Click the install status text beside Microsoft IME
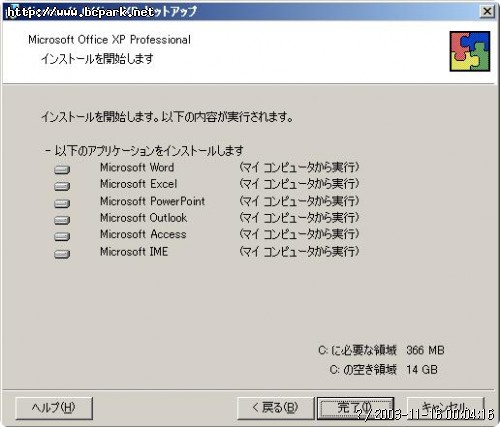500x427 pixels. [x=299, y=251]
